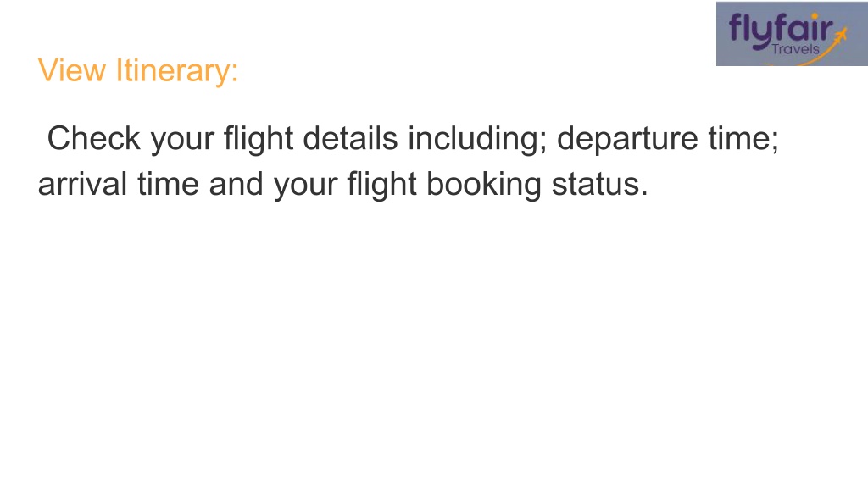Click the word "departure" in first line
Viewport: 868px width, 488px height.
627,139
